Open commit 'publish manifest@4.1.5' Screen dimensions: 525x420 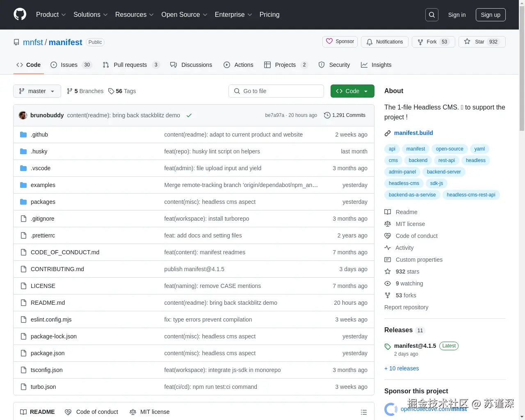pyautogui.click(x=194, y=269)
